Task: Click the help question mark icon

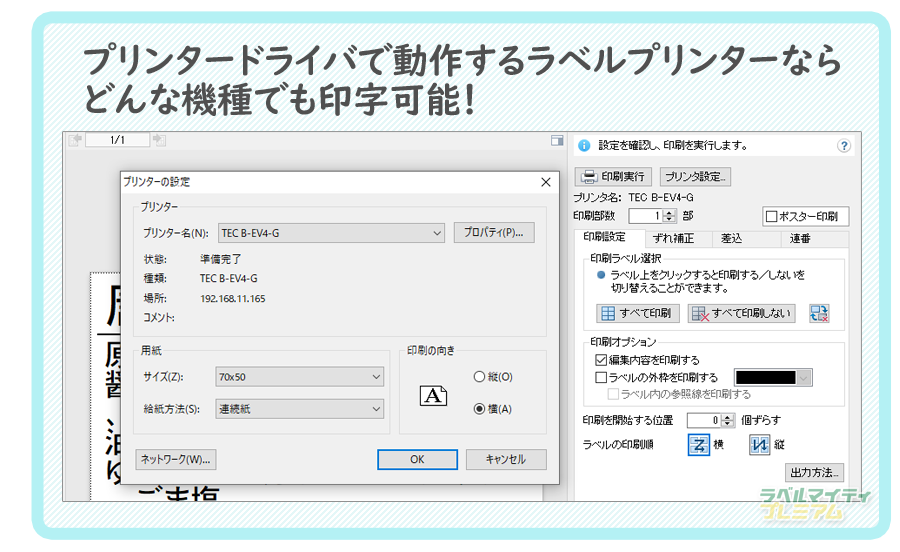Action: click(x=843, y=146)
